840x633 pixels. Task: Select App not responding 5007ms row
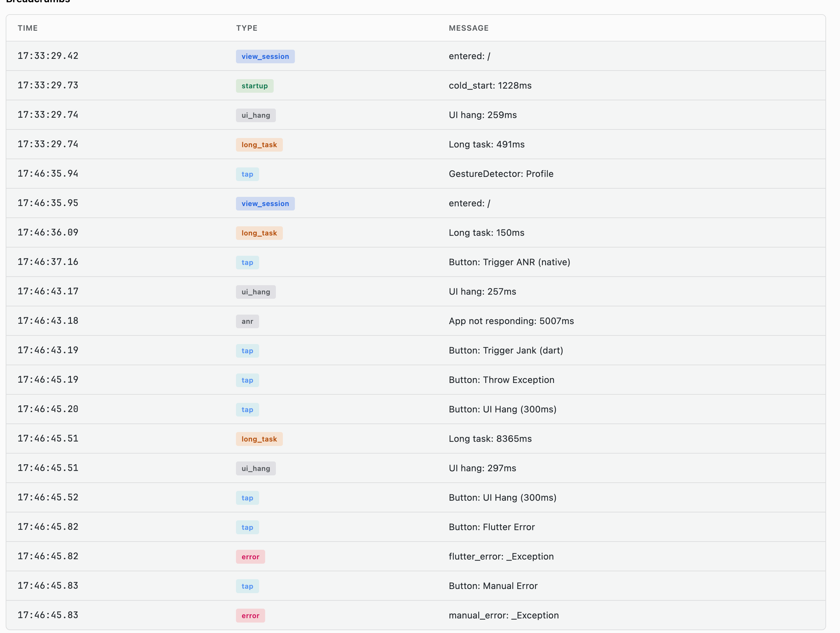tap(416, 321)
